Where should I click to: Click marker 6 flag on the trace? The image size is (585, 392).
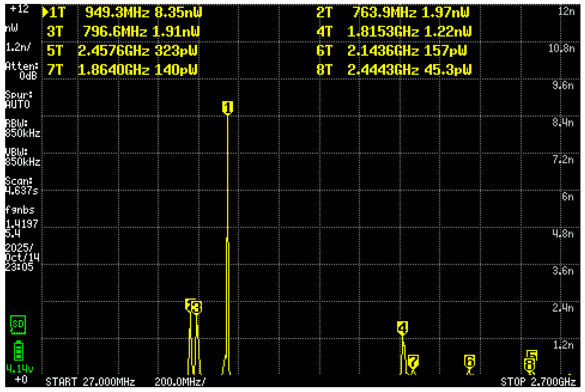(469, 361)
